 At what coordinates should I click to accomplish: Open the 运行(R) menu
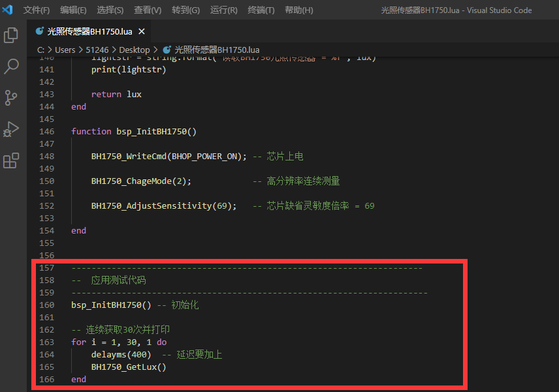tap(224, 10)
